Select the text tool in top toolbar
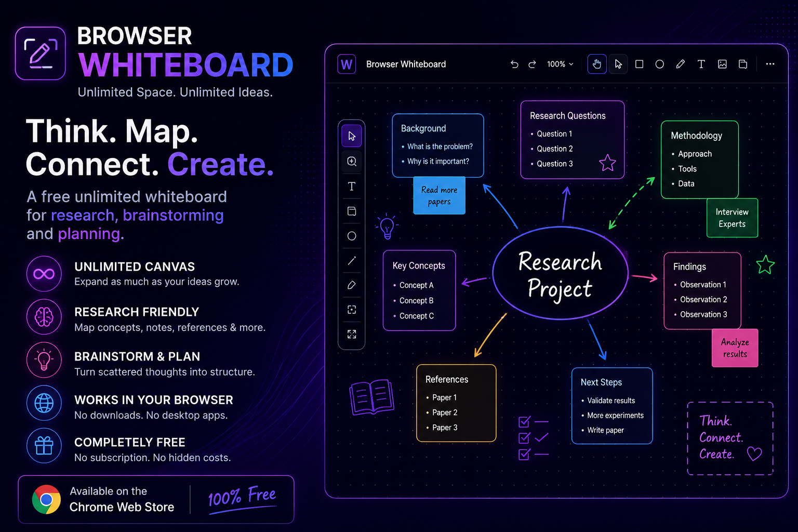The height and width of the screenshot is (532, 798). (701, 64)
